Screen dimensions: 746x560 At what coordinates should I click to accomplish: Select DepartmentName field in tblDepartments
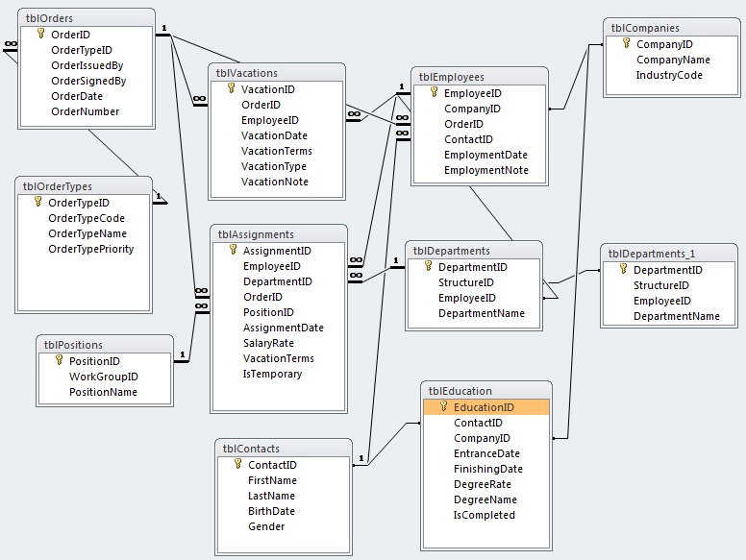(474, 313)
